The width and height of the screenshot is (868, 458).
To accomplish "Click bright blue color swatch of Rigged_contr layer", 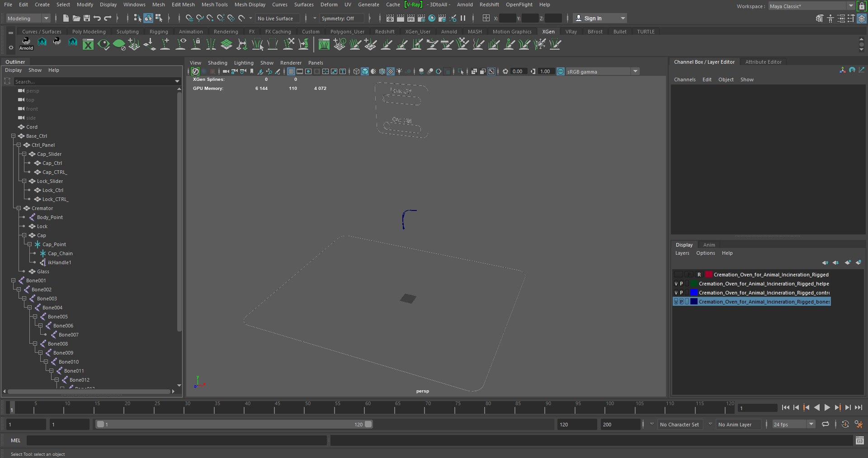I will coord(693,293).
